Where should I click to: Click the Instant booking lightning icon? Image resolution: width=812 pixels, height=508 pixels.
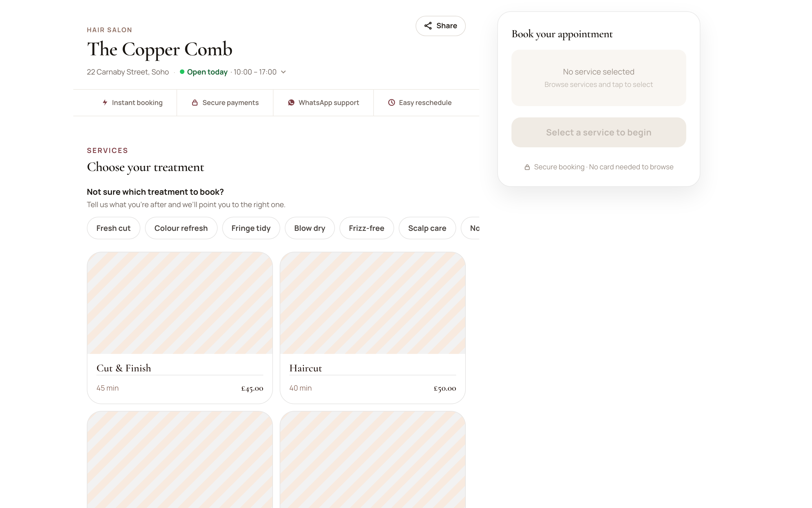[105, 102]
